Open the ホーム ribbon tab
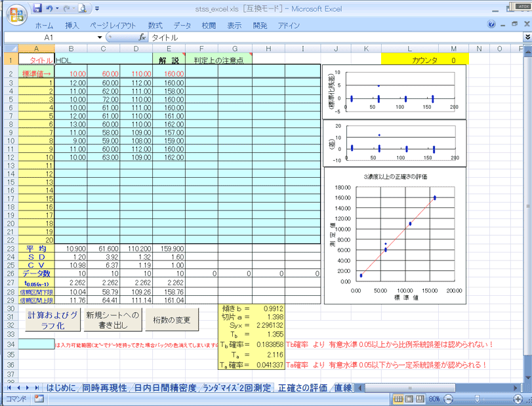Image resolution: width=532 pixels, height=406 pixels. point(44,26)
